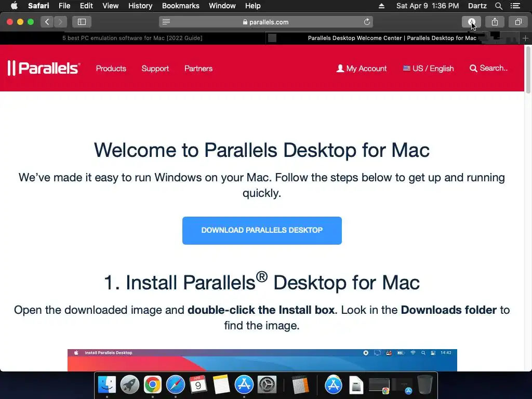Screen dimensions: 532x399
Task: Add a new Safari tab
Action: point(525,38)
